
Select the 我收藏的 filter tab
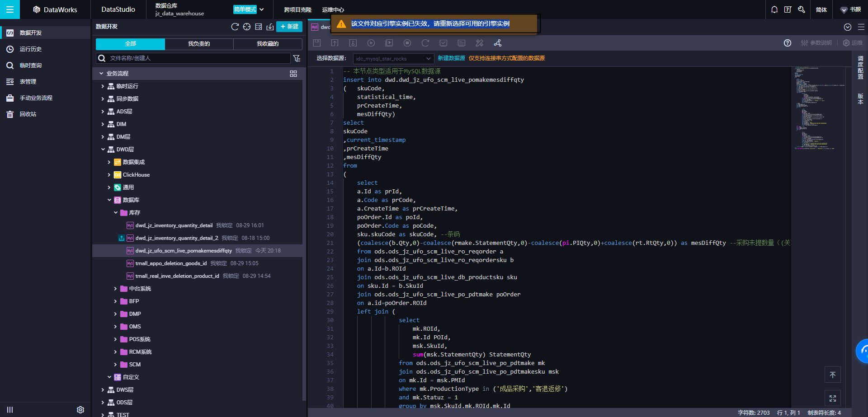pos(268,44)
